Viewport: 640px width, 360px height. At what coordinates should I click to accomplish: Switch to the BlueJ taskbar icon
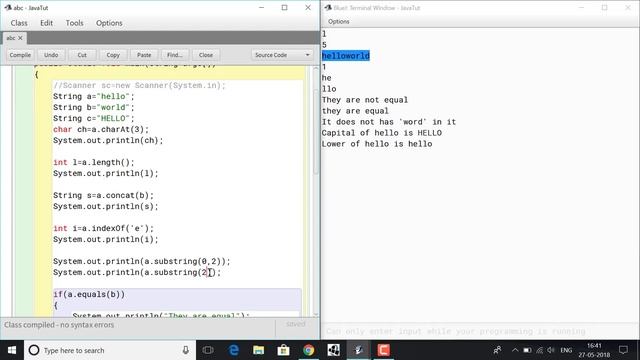358,350
